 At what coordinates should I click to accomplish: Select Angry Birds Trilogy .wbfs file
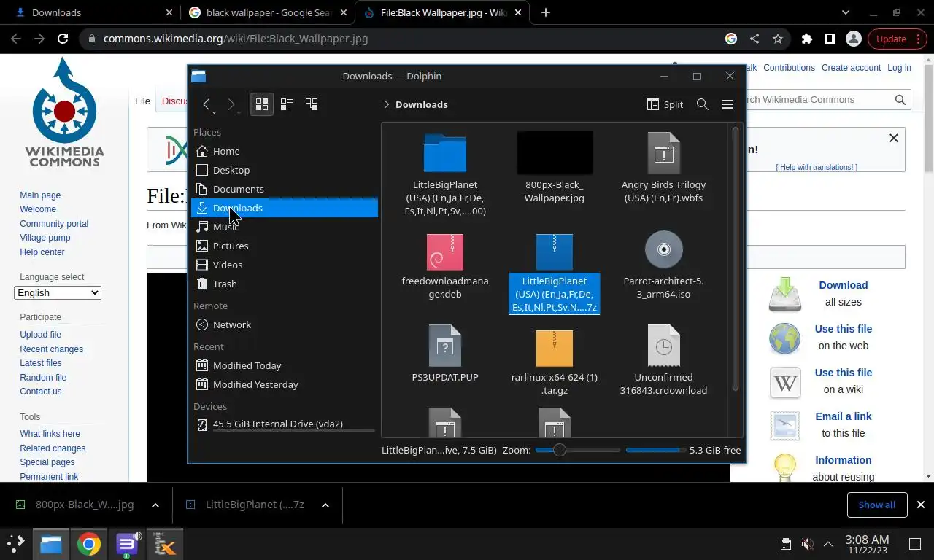[663, 169]
